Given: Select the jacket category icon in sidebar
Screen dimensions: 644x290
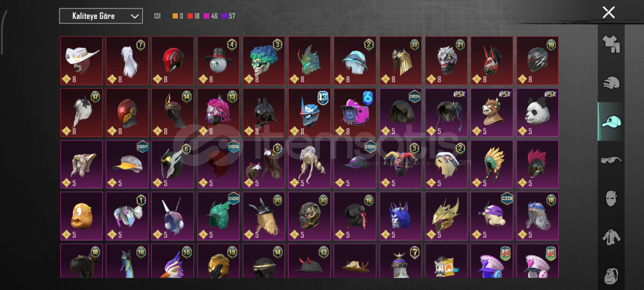Looking at the screenshot, I should point(611,237).
